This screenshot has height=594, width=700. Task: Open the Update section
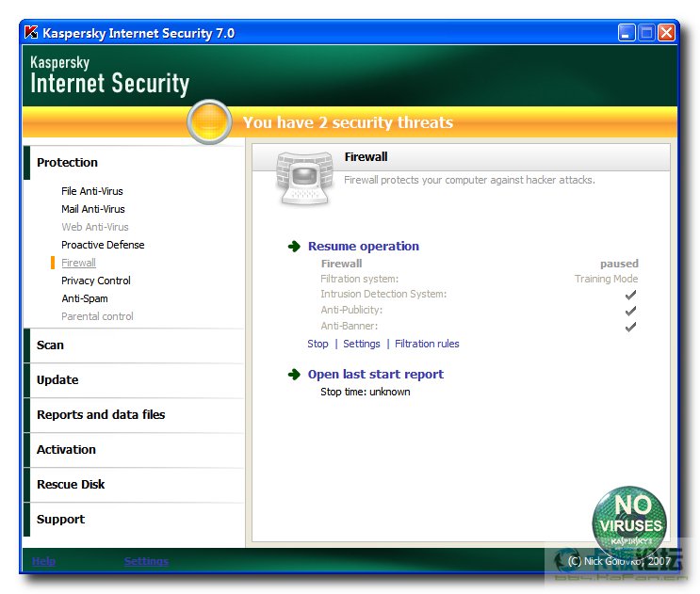57,380
